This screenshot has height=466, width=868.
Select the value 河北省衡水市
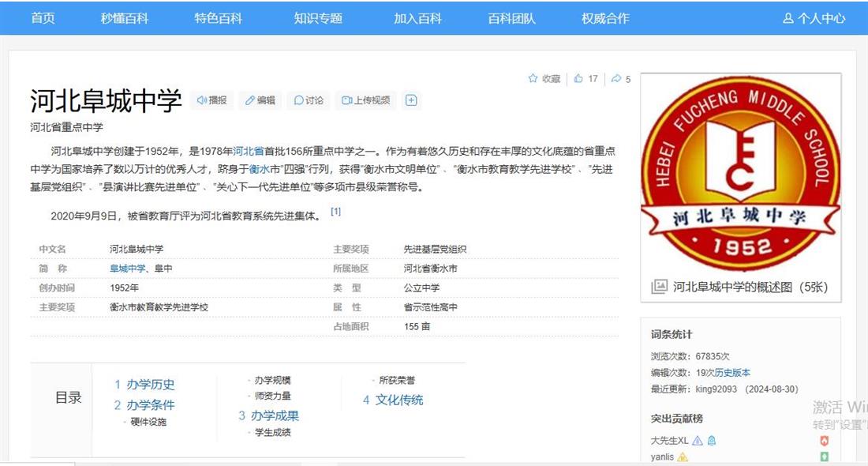pyautogui.click(x=431, y=269)
